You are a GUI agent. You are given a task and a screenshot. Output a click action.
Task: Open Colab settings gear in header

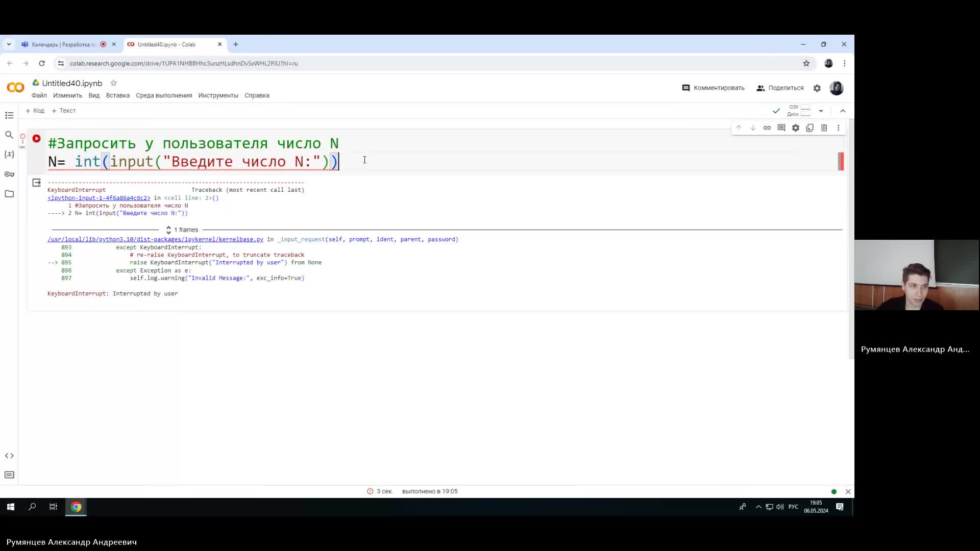coord(817,88)
